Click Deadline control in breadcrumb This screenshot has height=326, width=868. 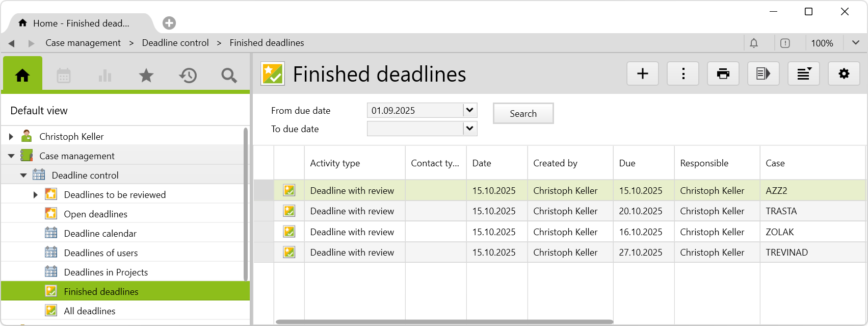pyautogui.click(x=175, y=43)
